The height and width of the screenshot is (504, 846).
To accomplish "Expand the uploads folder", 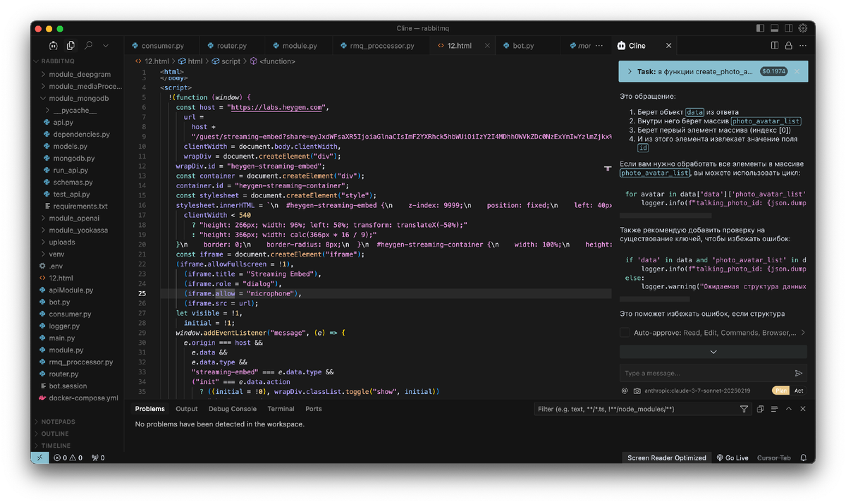I will pyautogui.click(x=61, y=242).
